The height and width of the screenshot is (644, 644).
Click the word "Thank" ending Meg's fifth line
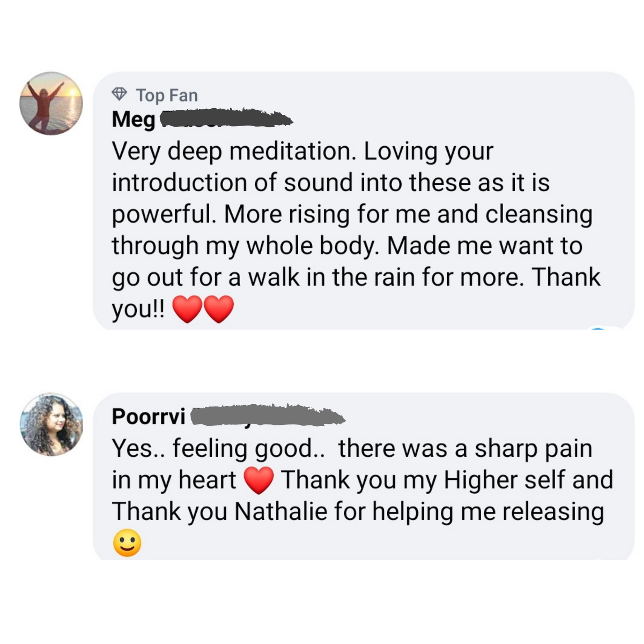pyautogui.click(x=566, y=277)
